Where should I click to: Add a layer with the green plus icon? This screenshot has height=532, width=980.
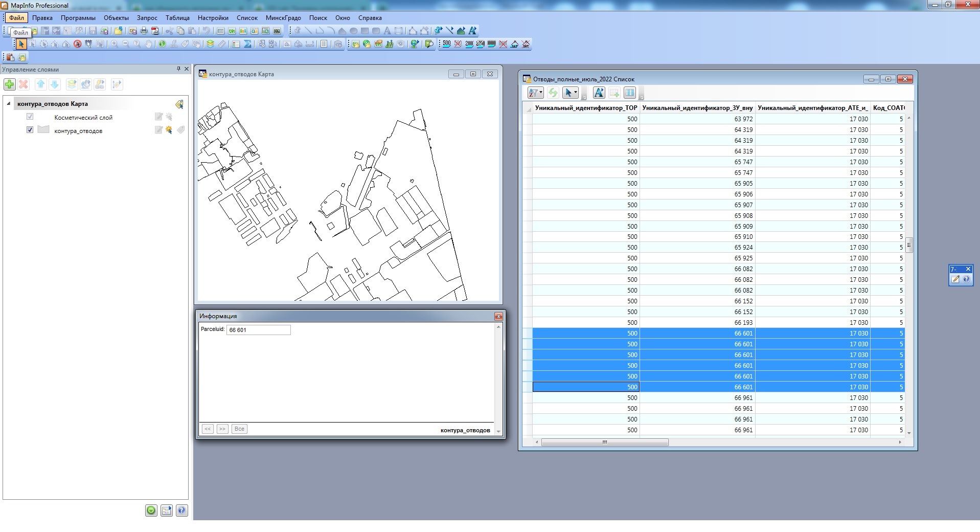9,84
